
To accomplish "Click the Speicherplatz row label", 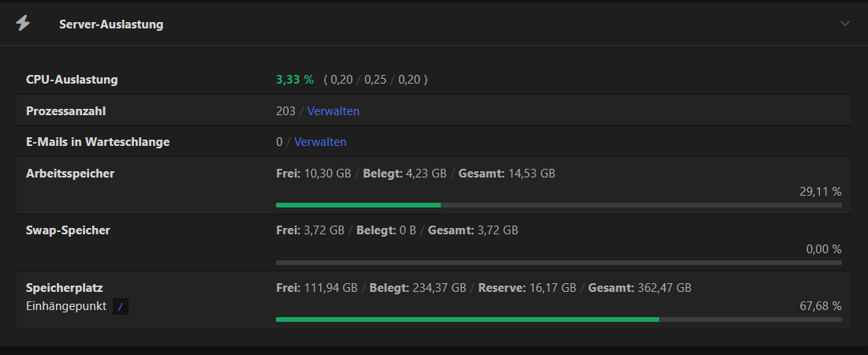I will [x=65, y=288].
